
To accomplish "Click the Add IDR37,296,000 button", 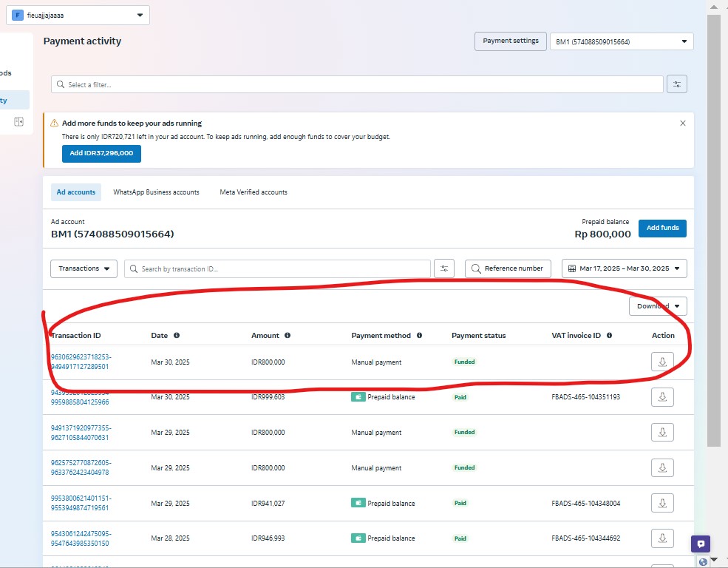I will coord(101,153).
